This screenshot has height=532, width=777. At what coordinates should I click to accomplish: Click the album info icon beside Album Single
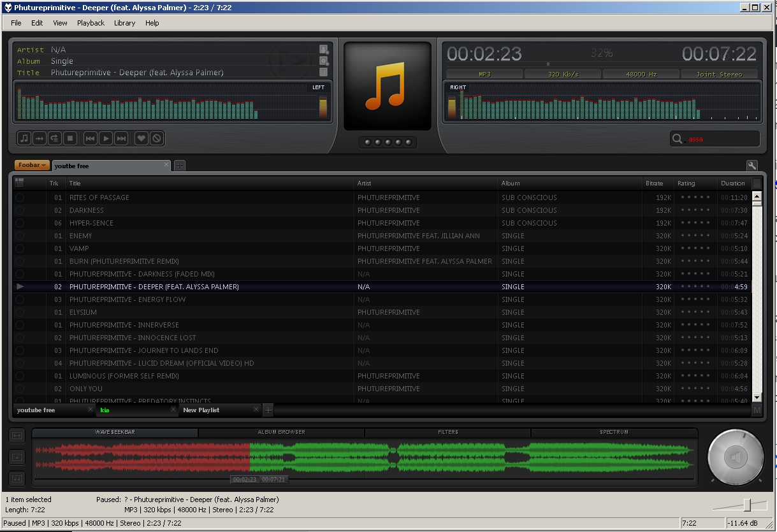click(324, 61)
